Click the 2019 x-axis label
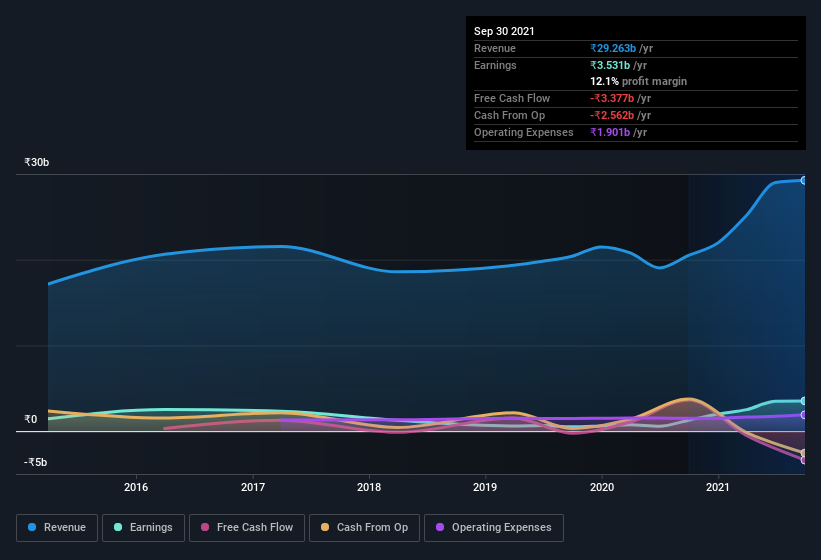This screenshot has width=821, height=560. pos(485,487)
